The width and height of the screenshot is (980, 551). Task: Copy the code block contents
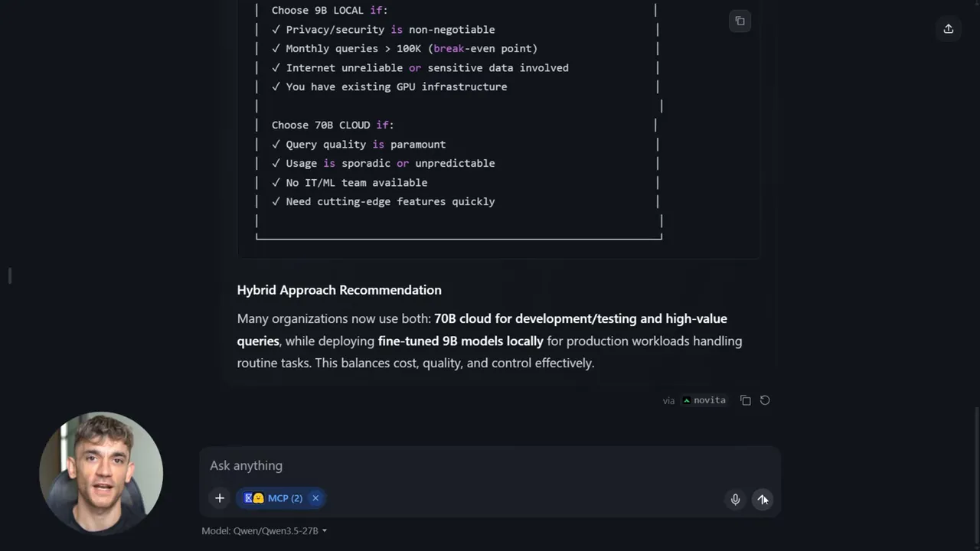pos(740,21)
